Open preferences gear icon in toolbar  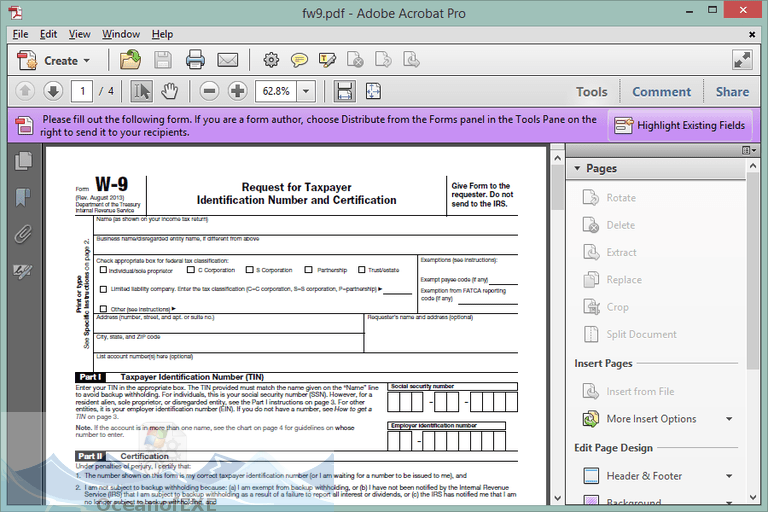pyautogui.click(x=271, y=60)
